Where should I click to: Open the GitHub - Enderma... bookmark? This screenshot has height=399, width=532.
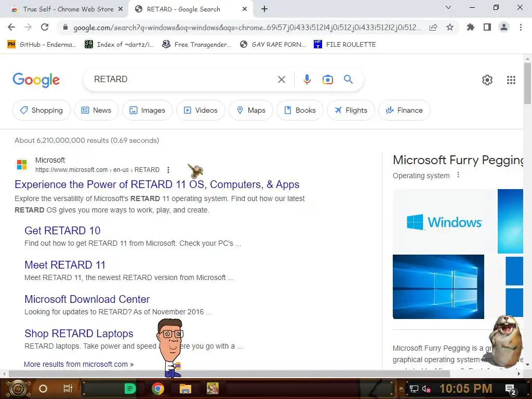tap(42, 45)
